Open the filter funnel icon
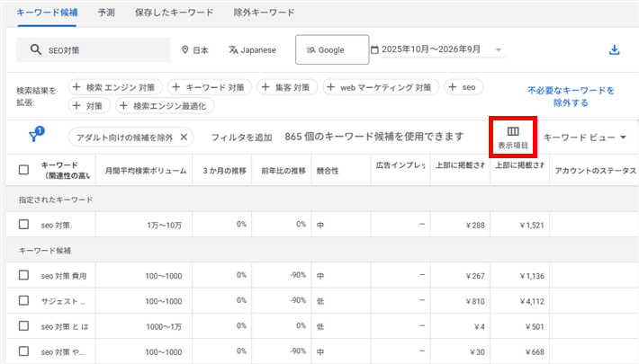The height and width of the screenshot is (364, 639). [x=36, y=135]
